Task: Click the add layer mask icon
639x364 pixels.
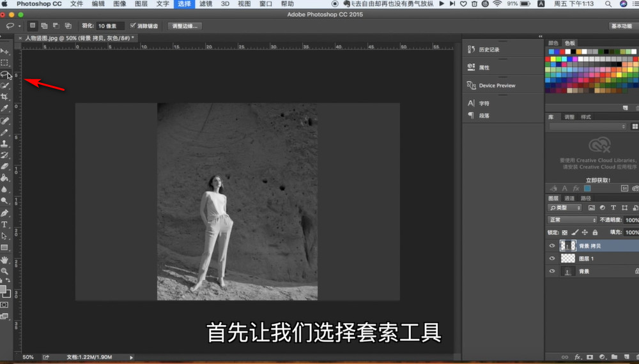Action: point(590,357)
